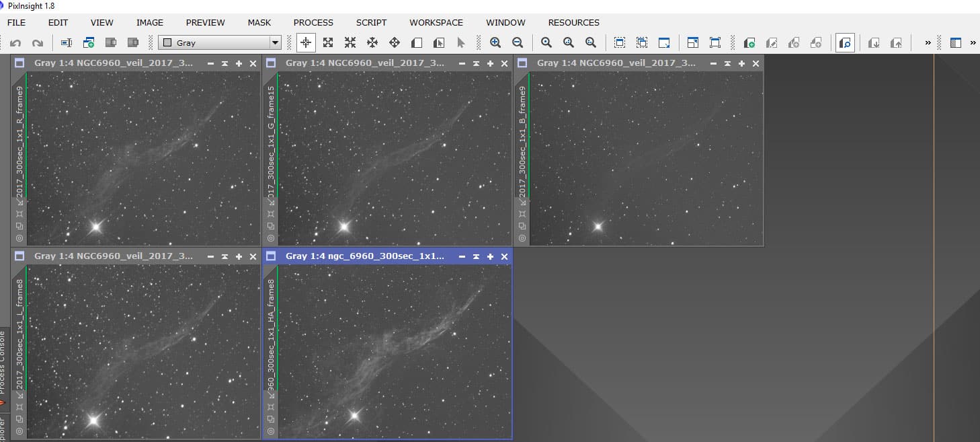This screenshot has width=980, height=442.
Task: Expand hidden toolbar items with the chevron
Action: point(928,42)
